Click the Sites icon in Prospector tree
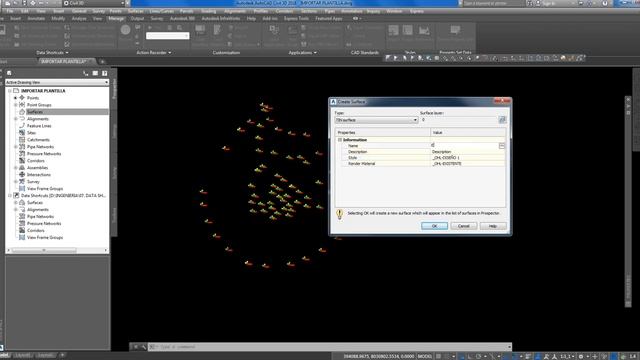640x360 pixels. click(22, 133)
